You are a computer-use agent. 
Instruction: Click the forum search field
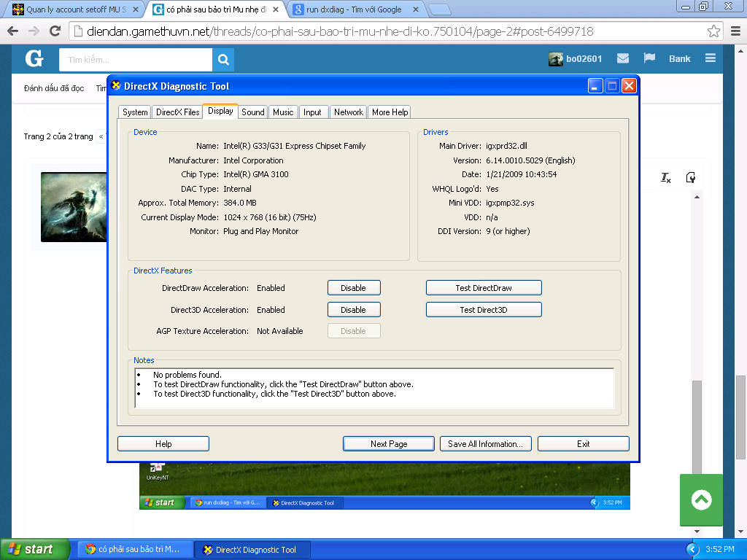(x=136, y=60)
